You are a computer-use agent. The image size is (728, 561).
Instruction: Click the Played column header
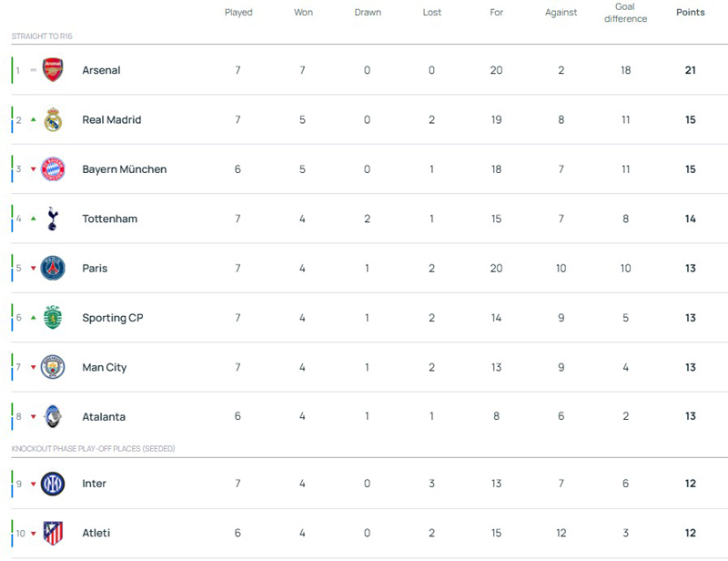point(238,13)
